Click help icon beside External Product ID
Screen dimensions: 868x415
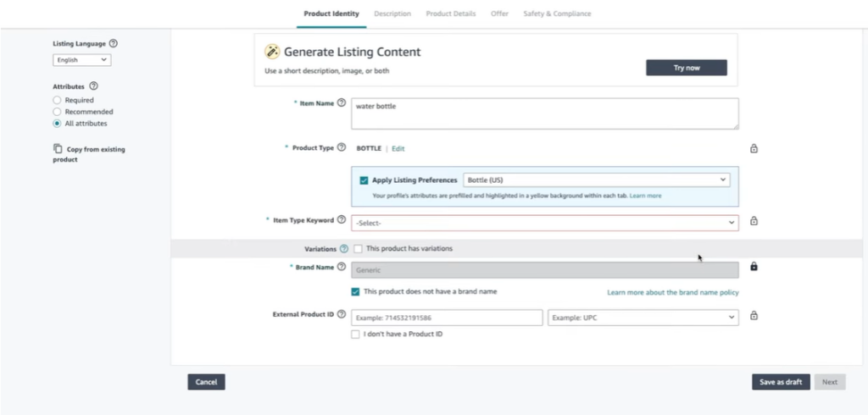[342, 313]
